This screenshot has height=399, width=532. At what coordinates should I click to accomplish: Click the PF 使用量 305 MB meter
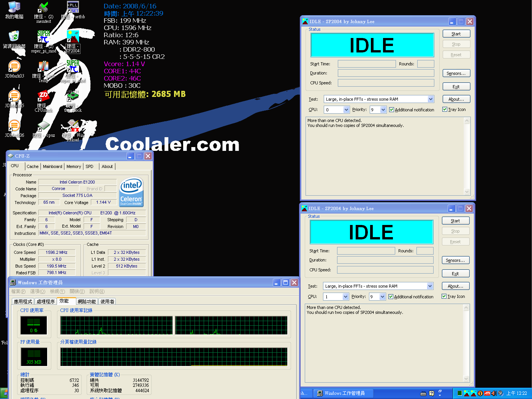(x=34, y=357)
